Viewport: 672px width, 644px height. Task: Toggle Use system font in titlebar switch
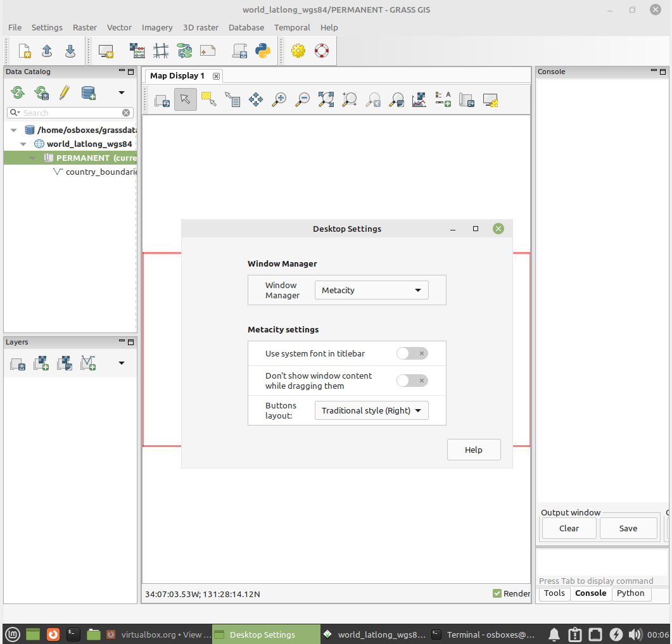point(412,353)
